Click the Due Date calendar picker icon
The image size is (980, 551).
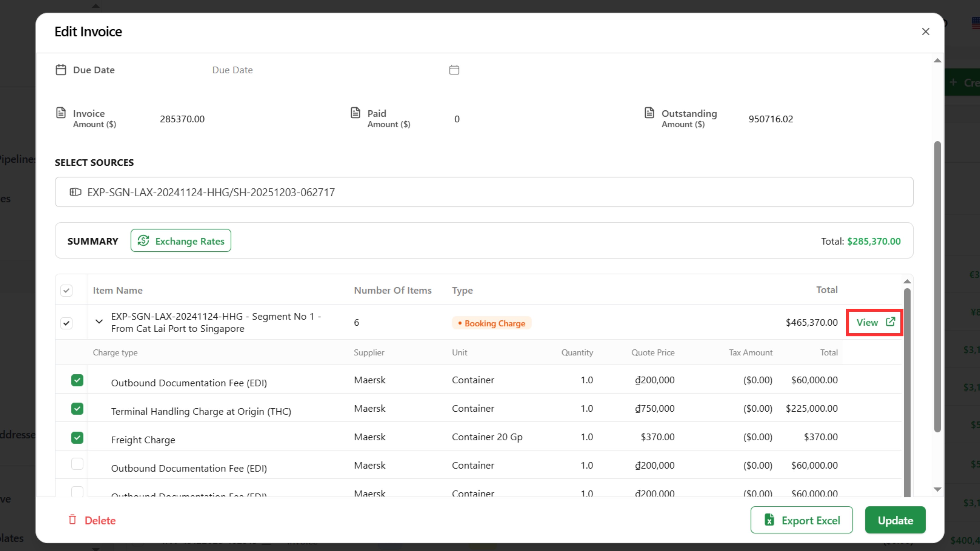coord(454,70)
